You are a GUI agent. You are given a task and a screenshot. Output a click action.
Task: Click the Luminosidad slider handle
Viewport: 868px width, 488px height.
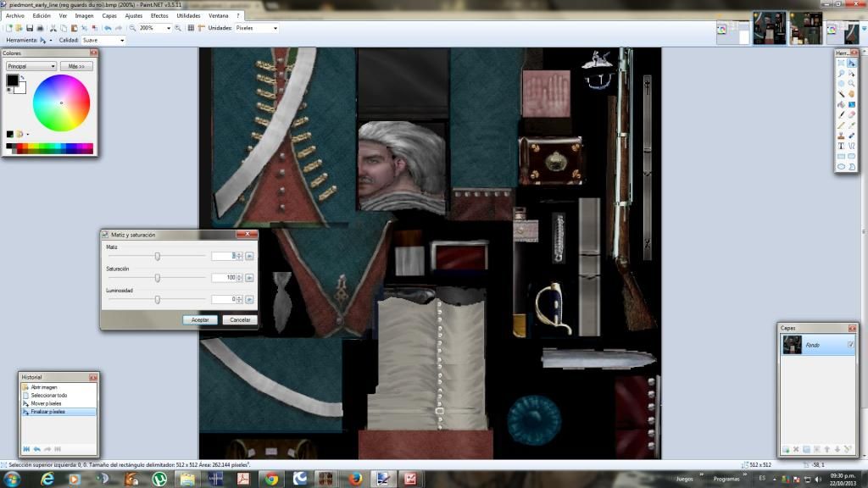(158, 299)
